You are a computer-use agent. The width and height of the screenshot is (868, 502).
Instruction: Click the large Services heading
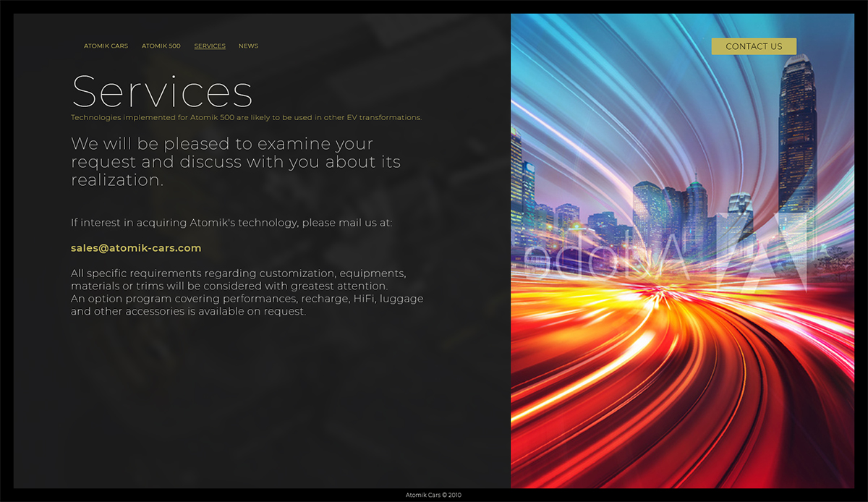(x=162, y=92)
